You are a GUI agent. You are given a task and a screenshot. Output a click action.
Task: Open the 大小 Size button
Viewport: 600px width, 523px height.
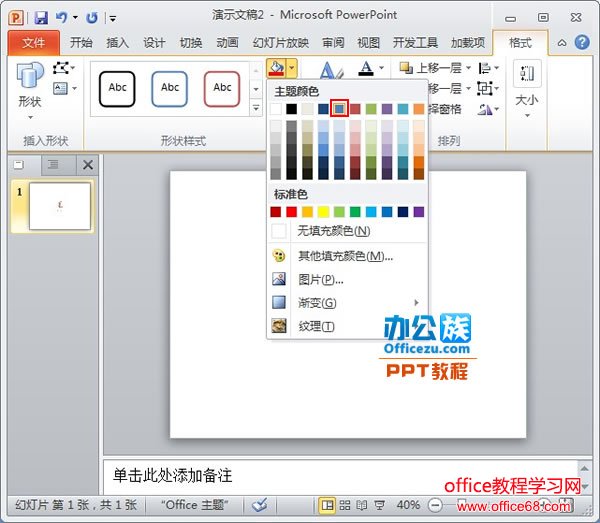coord(527,89)
